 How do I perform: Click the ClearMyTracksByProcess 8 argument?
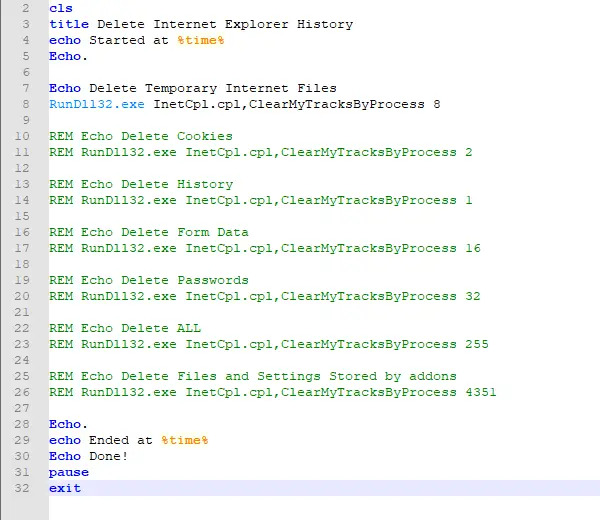(x=344, y=104)
